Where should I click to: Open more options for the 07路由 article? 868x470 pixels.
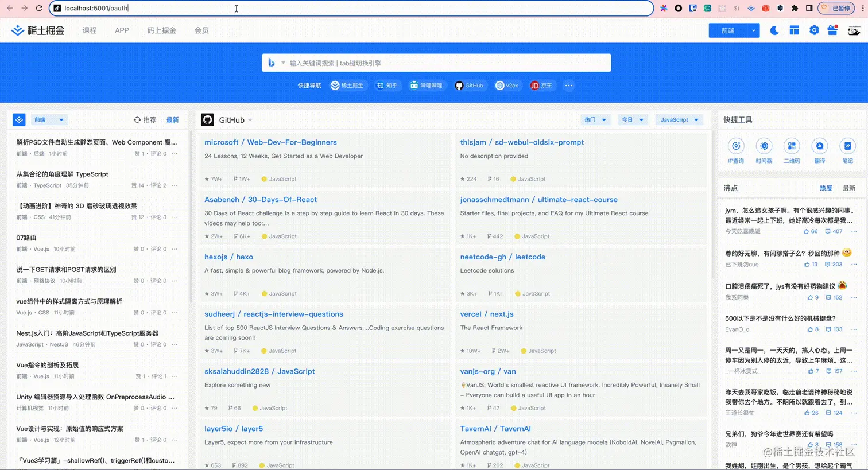175,249
